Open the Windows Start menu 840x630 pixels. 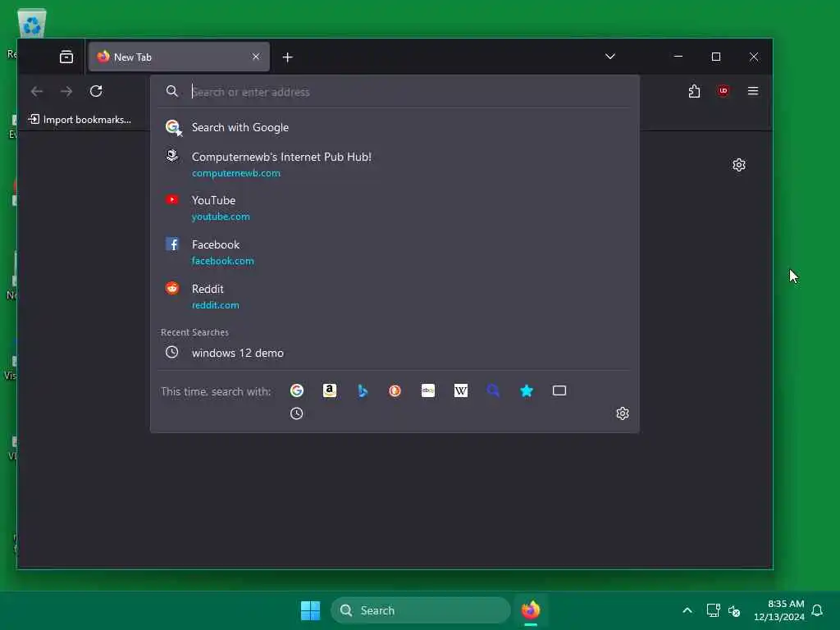tap(311, 610)
